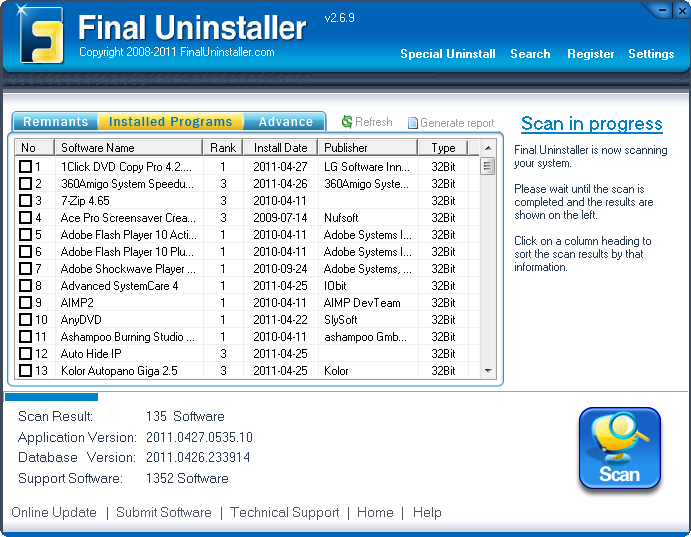
Task: Click the AIMP DevTeam publisher cell
Action: (362, 303)
